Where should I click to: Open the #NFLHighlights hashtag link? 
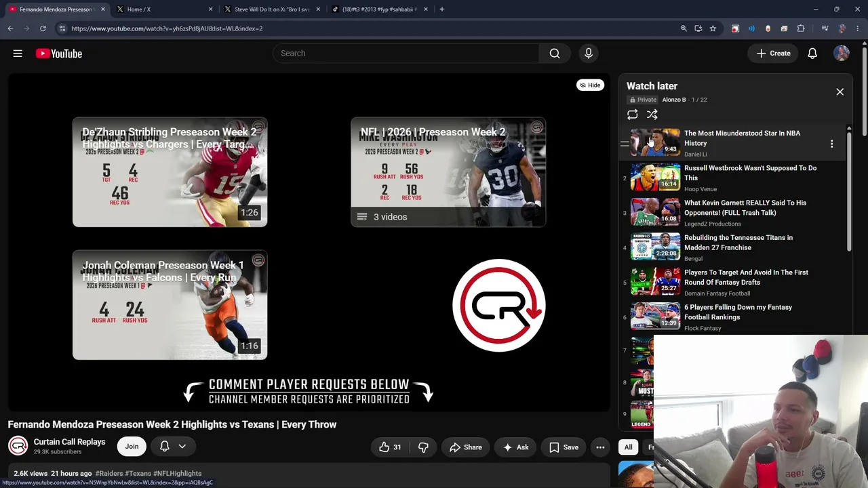(x=178, y=473)
